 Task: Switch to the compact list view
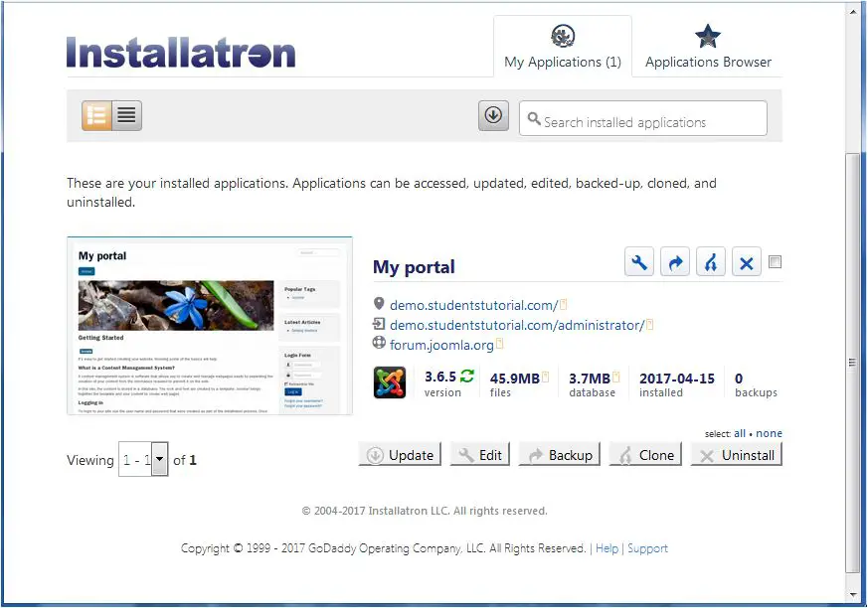[125, 115]
